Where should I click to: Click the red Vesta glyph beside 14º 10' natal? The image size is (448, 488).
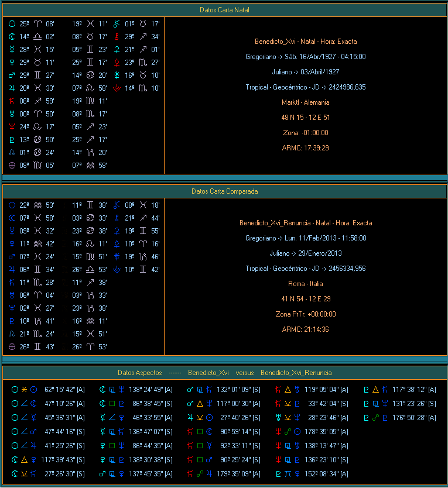tap(117, 88)
